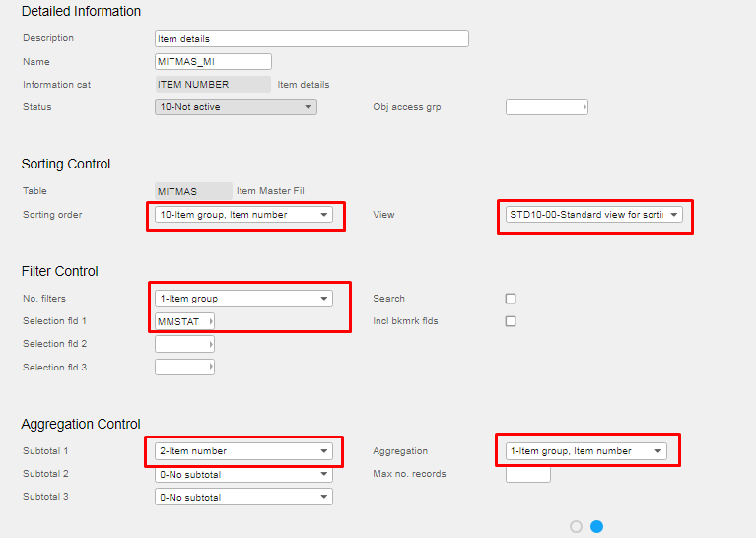Open the Subtotal 2 dropdown

pyautogui.click(x=243, y=474)
